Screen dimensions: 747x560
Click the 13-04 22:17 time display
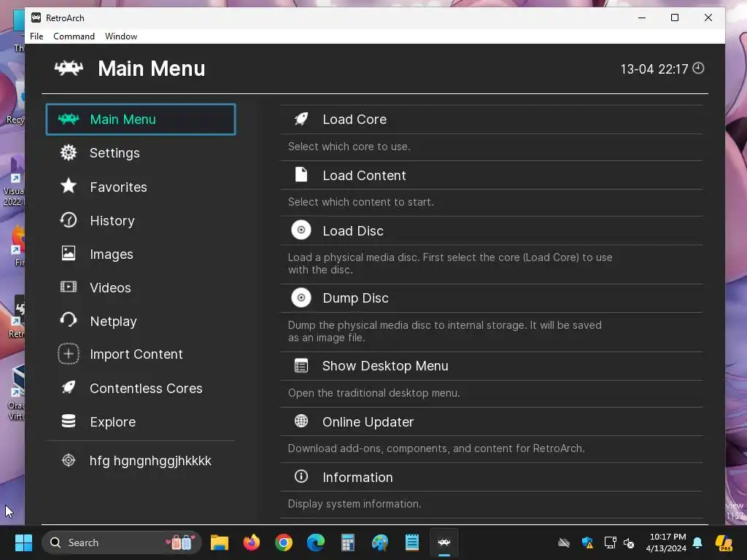coord(654,69)
